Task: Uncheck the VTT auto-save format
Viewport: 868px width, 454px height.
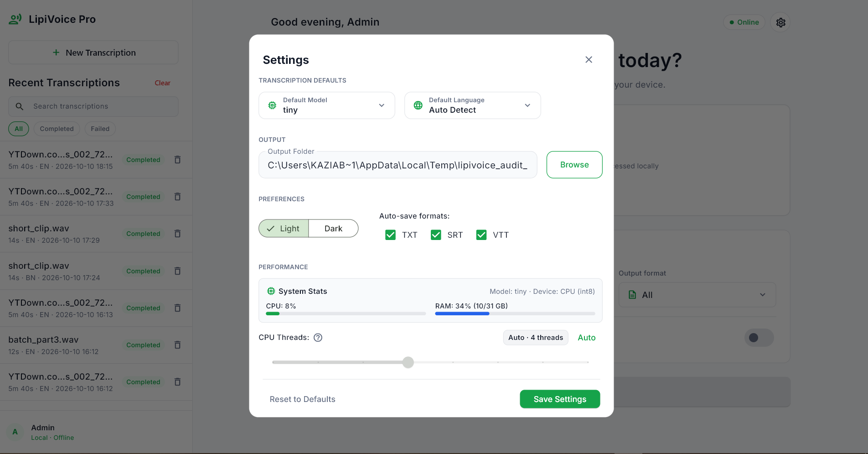Action: pos(481,235)
